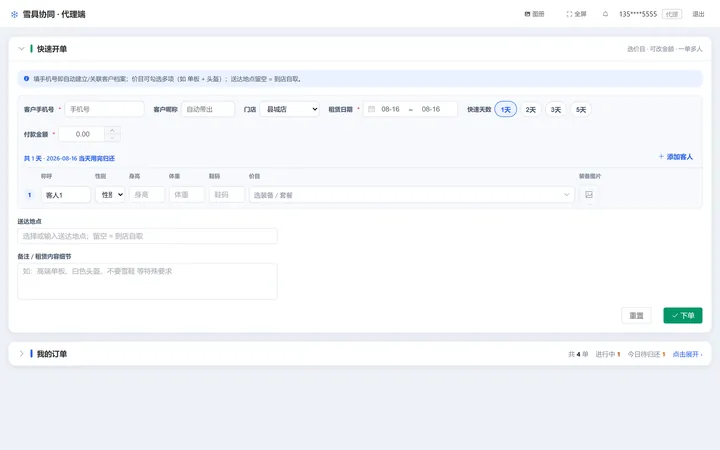Decrease 付款金额 with the down arrow
This screenshot has width=720, height=450.
pyautogui.click(x=112, y=138)
